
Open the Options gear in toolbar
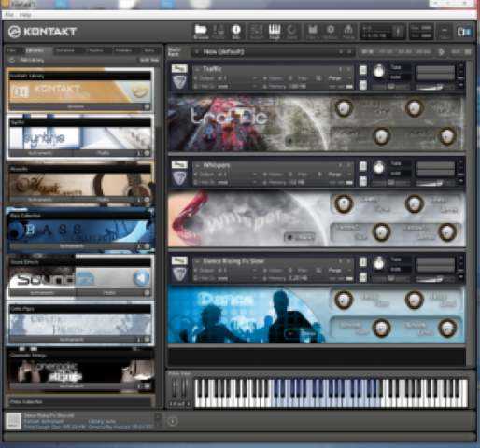point(331,32)
